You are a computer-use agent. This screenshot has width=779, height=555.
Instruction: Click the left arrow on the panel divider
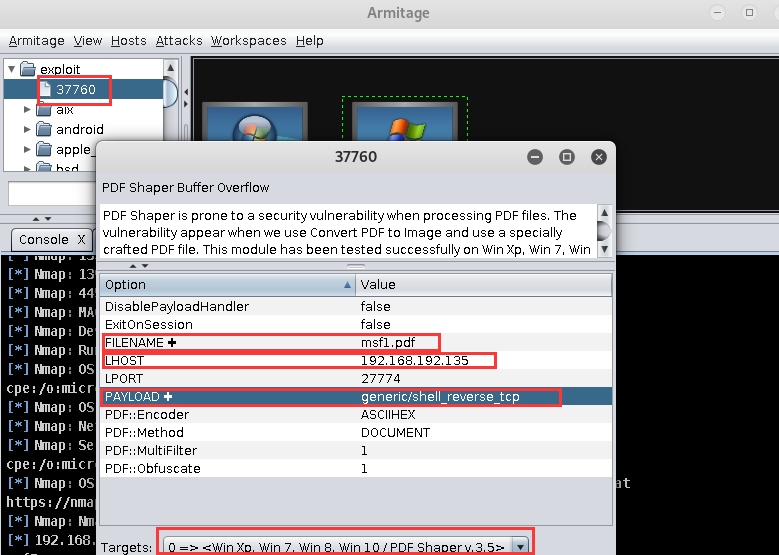pyautogui.click(x=186, y=92)
